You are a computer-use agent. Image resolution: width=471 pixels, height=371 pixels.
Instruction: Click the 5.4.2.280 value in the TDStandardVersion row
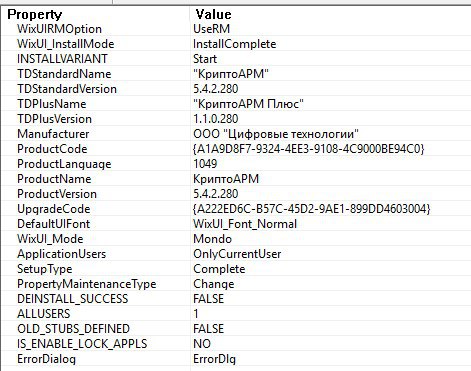[216, 89]
